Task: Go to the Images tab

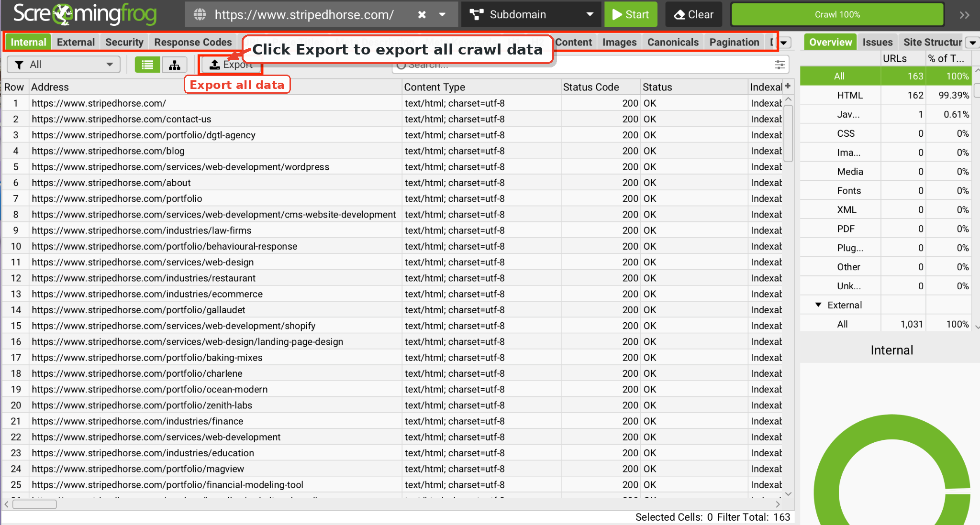Action: pyautogui.click(x=619, y=42)
